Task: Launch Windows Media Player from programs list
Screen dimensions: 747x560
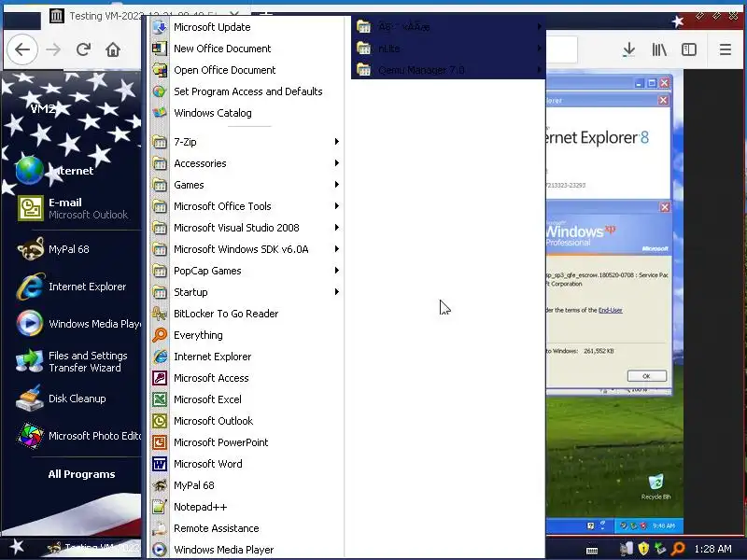Action: click(246, 549)
